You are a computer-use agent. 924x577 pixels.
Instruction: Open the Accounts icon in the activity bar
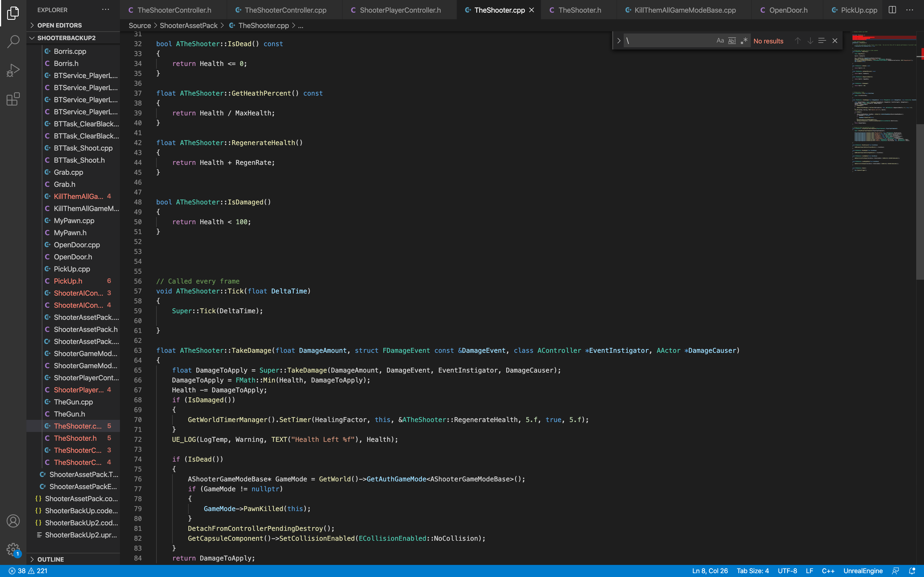[13, 520]
